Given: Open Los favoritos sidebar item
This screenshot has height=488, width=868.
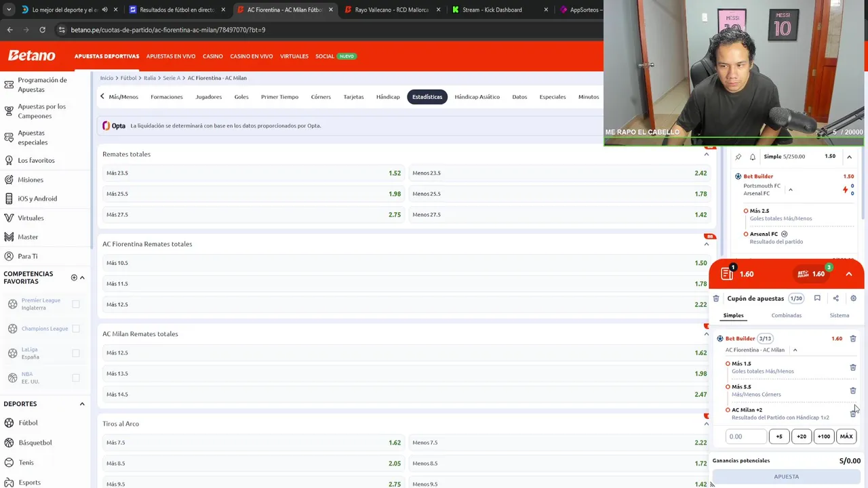Looking at the screenshot, I should click(36, 160).
